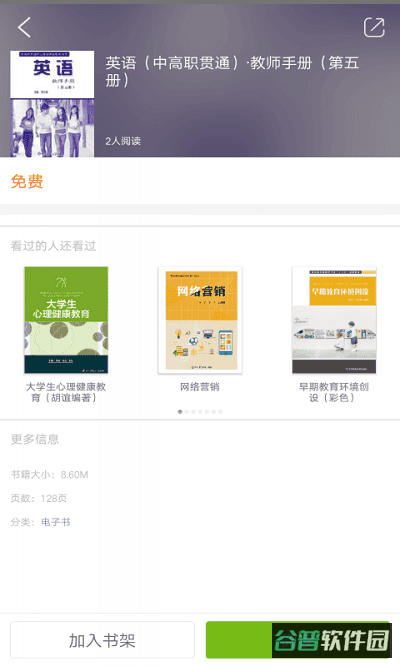400x666 pixels.
Task: Tap the orange 免费 price label
Action: [27, 181]
